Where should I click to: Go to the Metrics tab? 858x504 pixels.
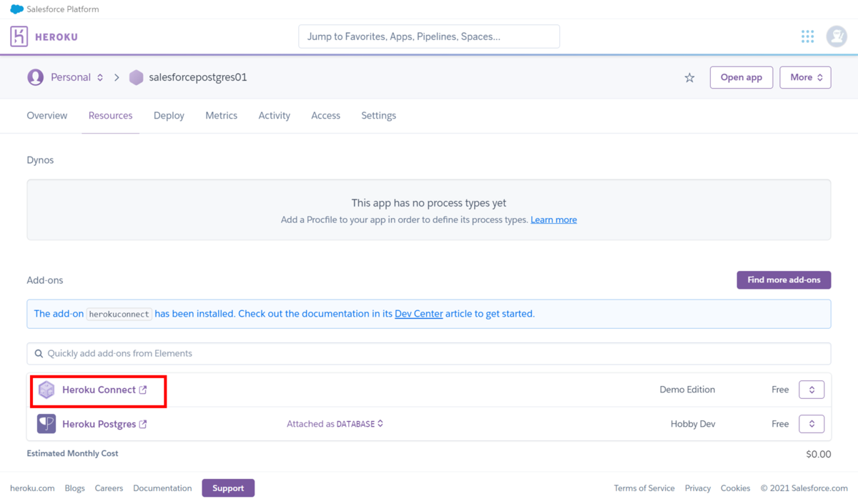(221, 115)
